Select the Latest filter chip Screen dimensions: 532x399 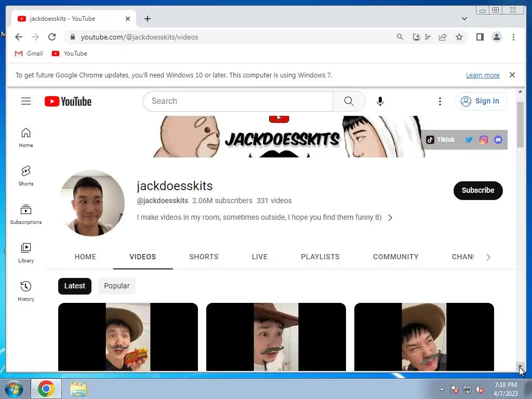pyautogui.click(x=75, y=286)
